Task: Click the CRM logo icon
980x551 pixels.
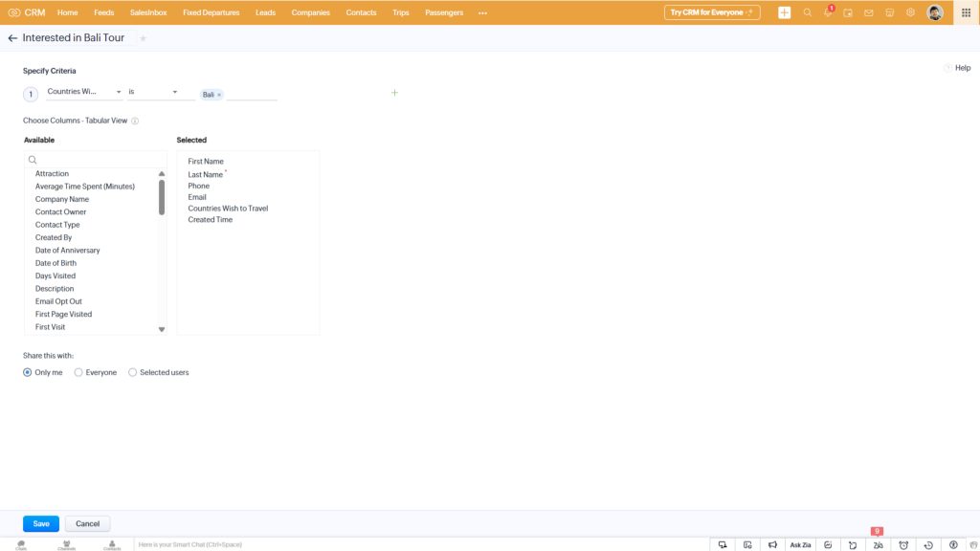Action: [13, 12]
